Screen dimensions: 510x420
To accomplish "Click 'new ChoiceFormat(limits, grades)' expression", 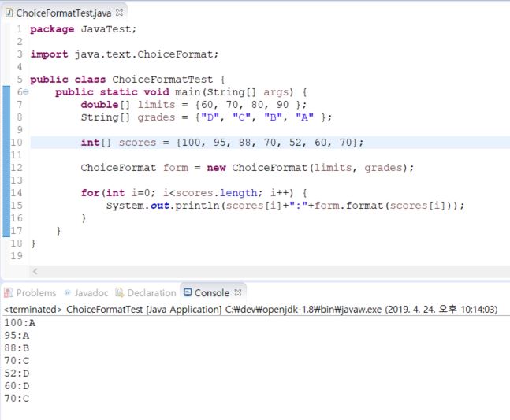I will click(310, 168).
